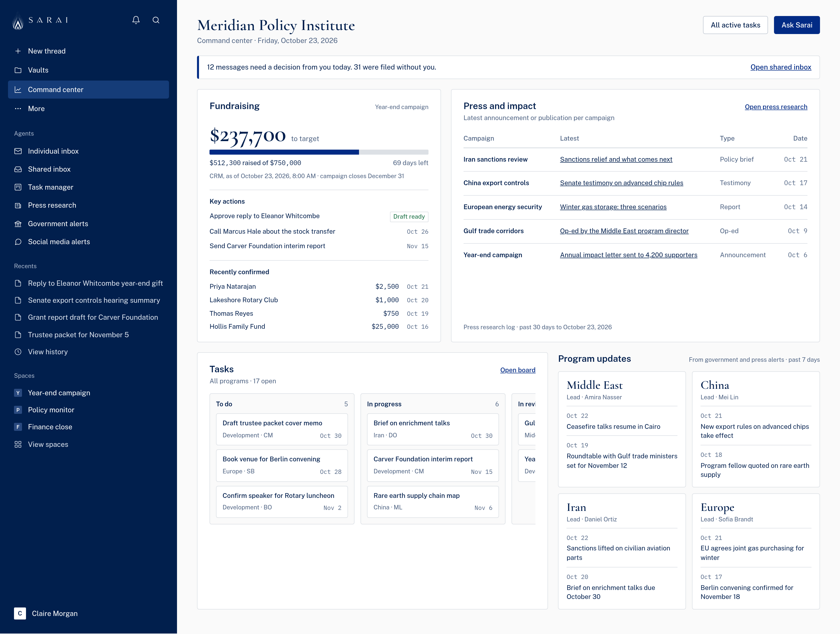Screen dimensions: 840x634
Task: Click the All active tasks button
Action: pyautogui.click(x=735, y=25)
